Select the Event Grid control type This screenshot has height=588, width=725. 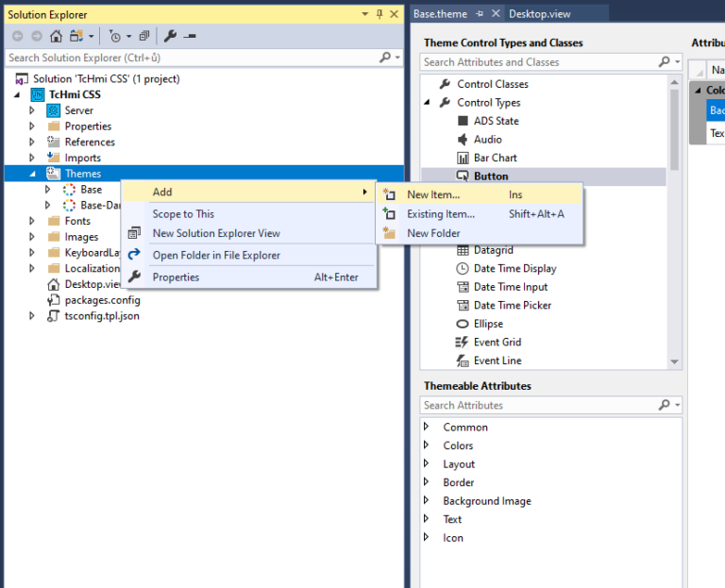pos(497,342)
